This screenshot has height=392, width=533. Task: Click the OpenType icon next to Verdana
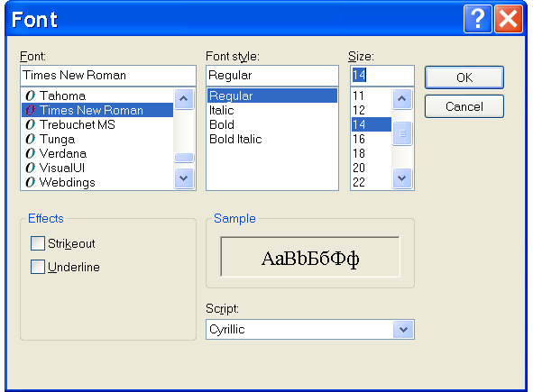(31, 153)
